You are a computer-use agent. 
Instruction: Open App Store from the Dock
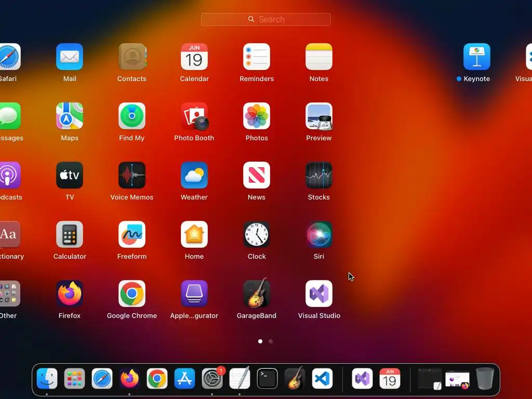coord(184,378)
